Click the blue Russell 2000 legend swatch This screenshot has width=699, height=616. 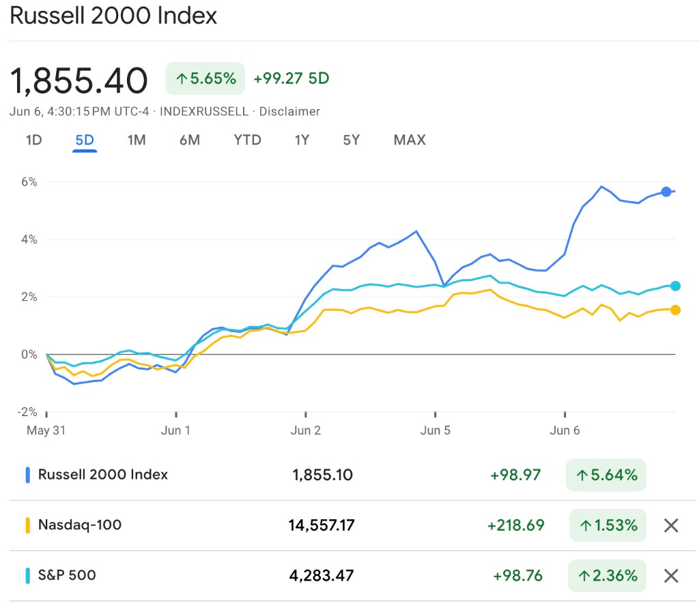pos(28,475)
